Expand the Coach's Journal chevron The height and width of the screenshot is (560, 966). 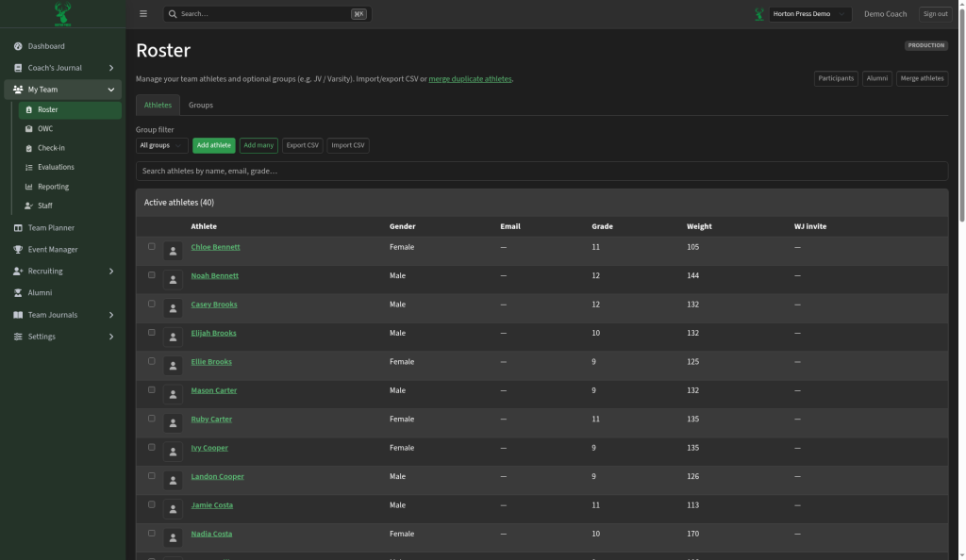point(111,68)
